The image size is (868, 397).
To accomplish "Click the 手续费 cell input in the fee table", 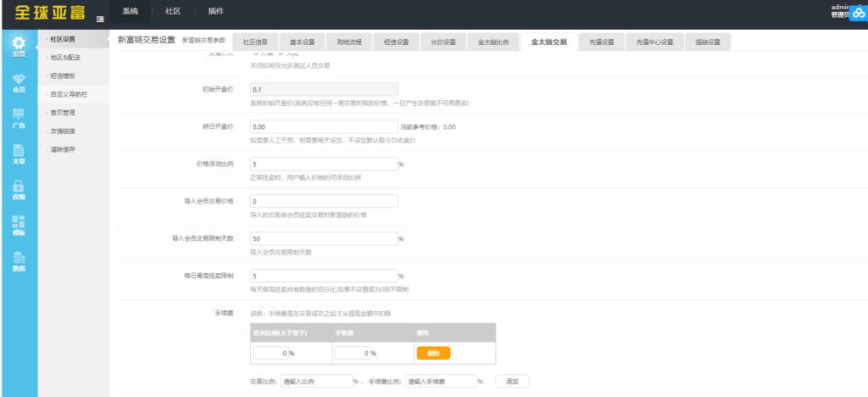I will (353, 353).
